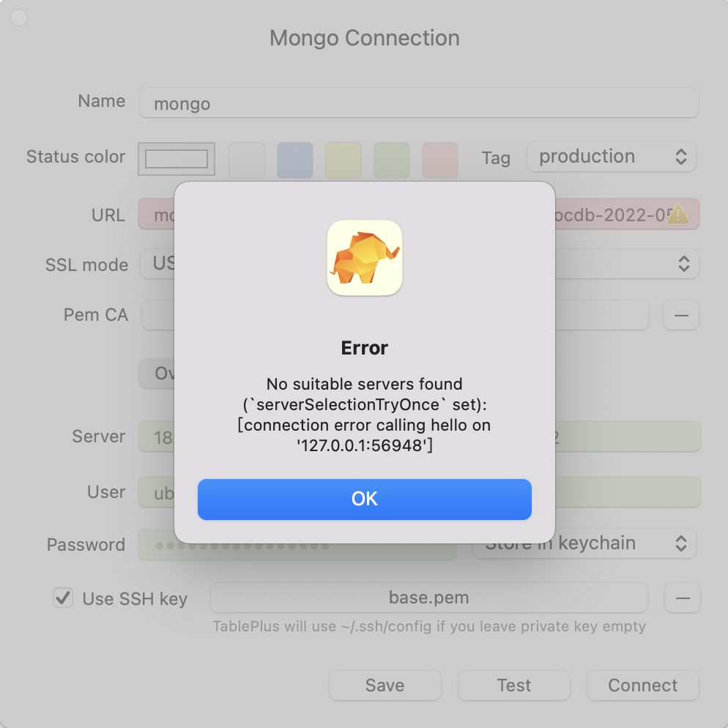This screenshot has width=728, height=728.
Task: Click the TablePlus elephant app icon in dialog
Action: click(x=364, y=259)
